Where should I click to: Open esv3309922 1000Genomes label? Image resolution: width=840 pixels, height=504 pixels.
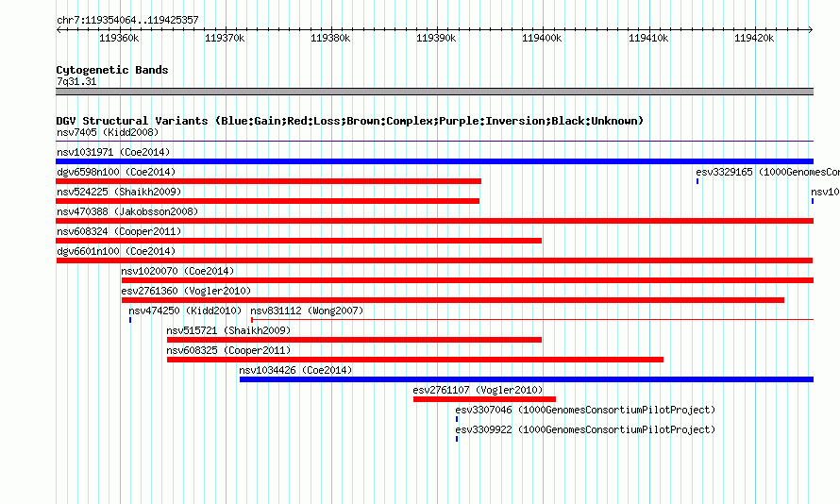585,429
